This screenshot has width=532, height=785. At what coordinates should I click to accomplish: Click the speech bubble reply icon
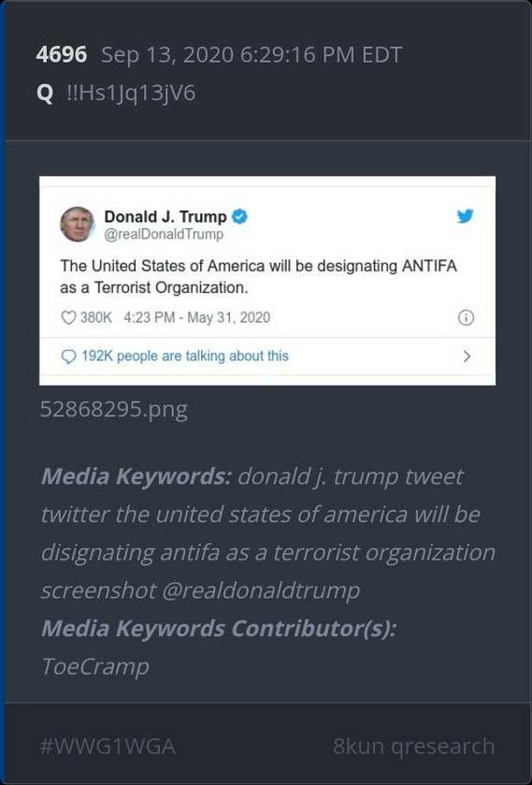coord(68,356)
